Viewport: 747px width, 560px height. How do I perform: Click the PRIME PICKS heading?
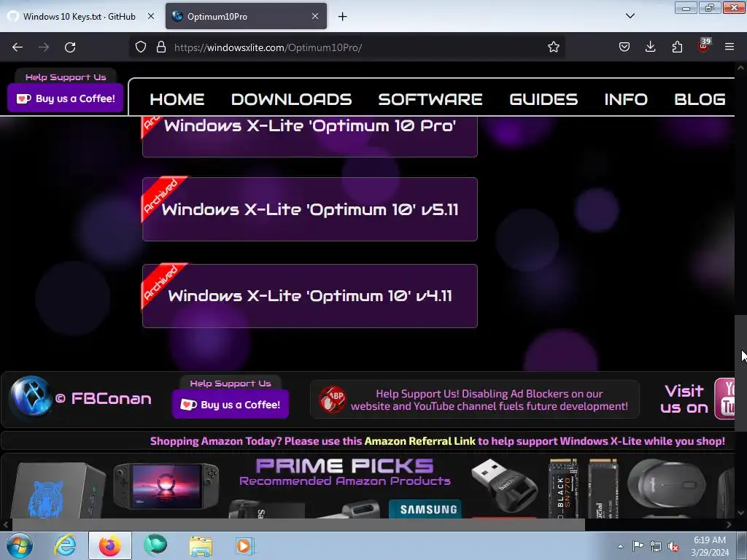344,466
